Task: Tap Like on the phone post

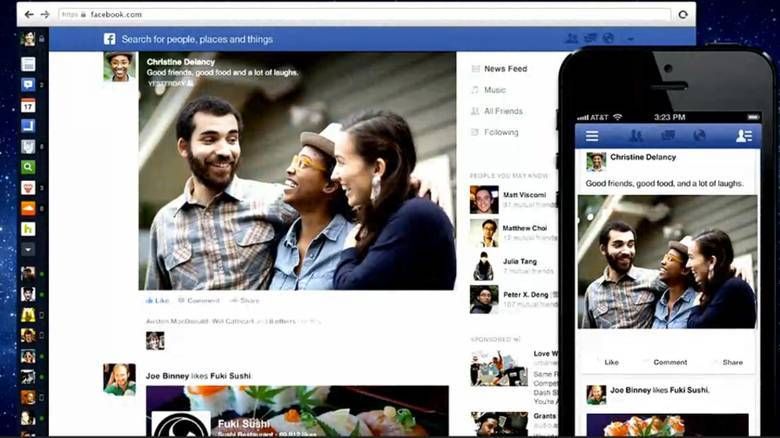Action: click(611, 362)
